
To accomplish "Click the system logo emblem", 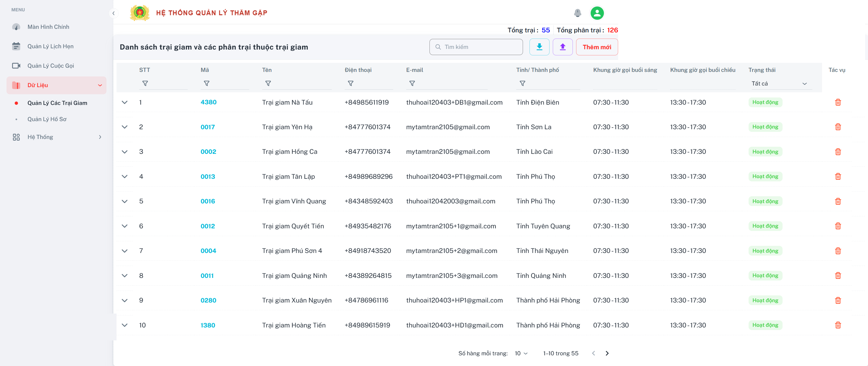I will (139, 13).
